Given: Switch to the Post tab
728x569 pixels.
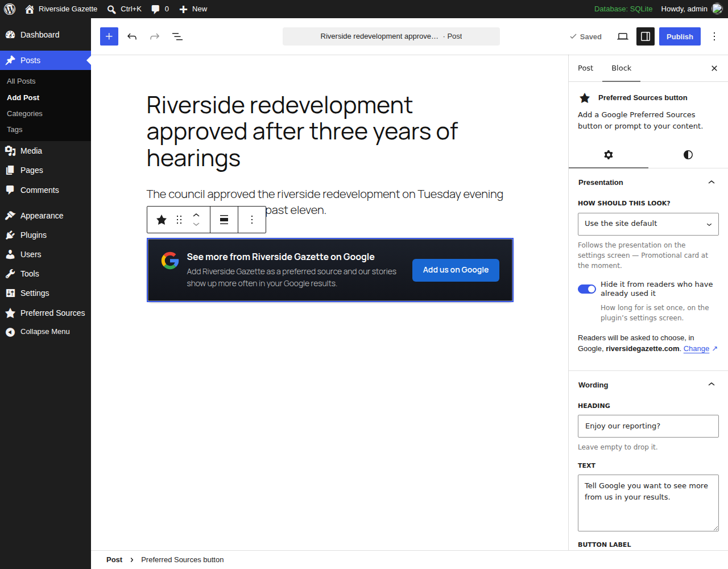Looking at the screenshot, I should click(585, 68).
